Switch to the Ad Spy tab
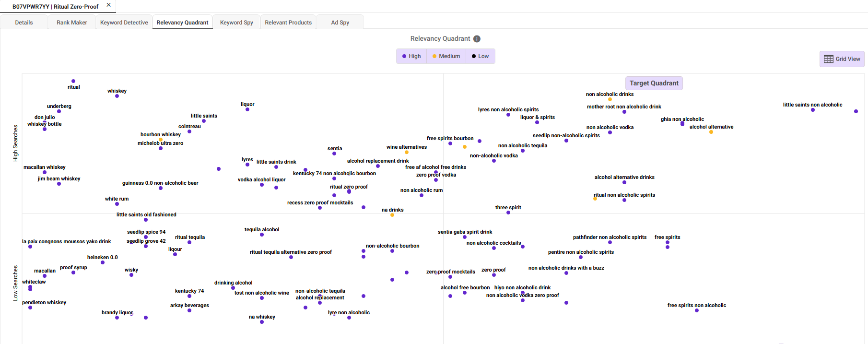The width and height of the screenshot is (868, 344). pos(340,23)
